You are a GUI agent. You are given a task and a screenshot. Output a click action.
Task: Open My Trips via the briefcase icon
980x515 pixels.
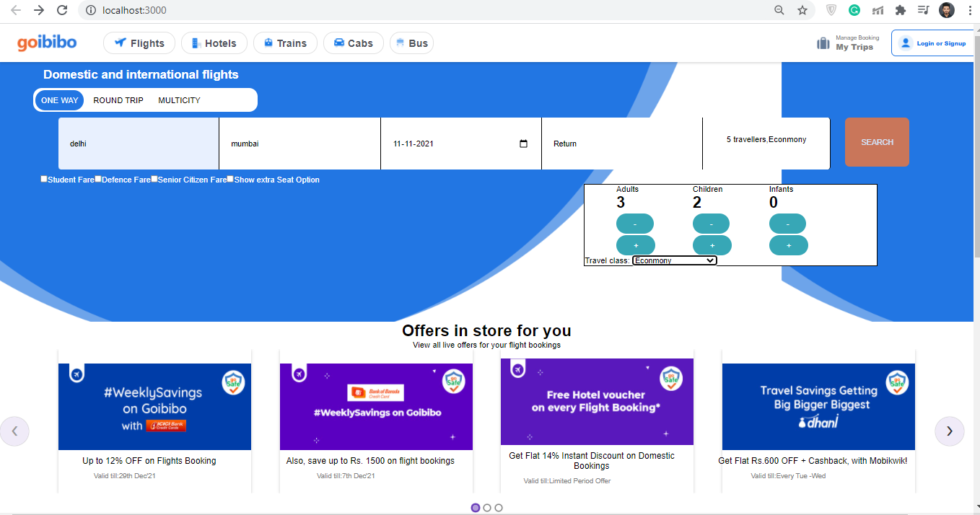pos(823,43)
